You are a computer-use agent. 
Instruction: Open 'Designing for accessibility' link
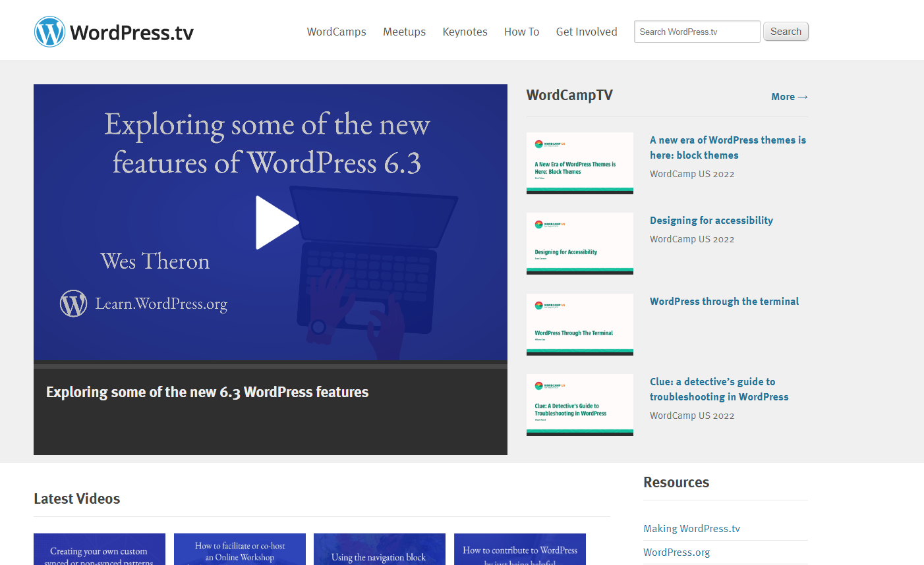coord(711,221)
